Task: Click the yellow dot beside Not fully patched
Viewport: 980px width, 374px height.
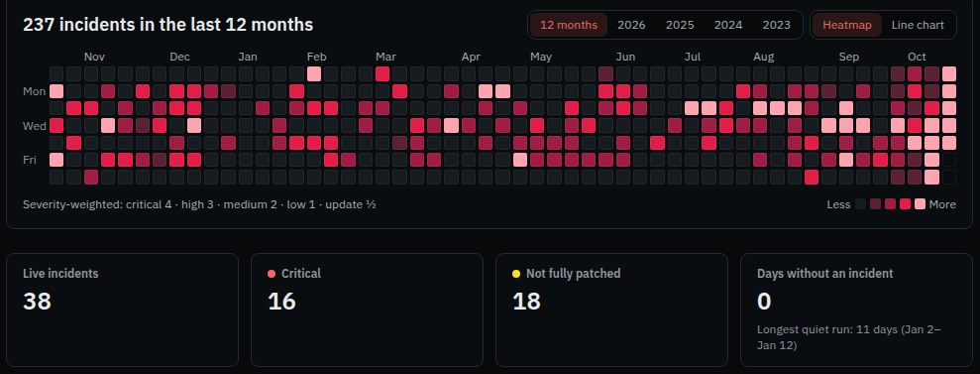Action: click(516, 274)
